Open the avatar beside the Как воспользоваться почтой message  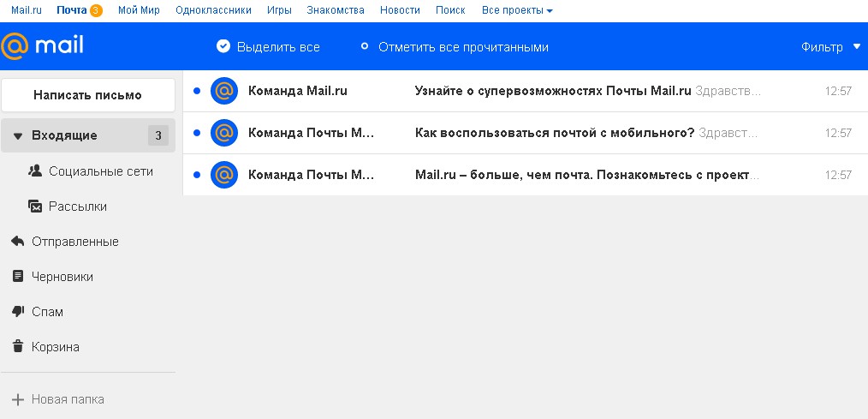coord(224,133)
